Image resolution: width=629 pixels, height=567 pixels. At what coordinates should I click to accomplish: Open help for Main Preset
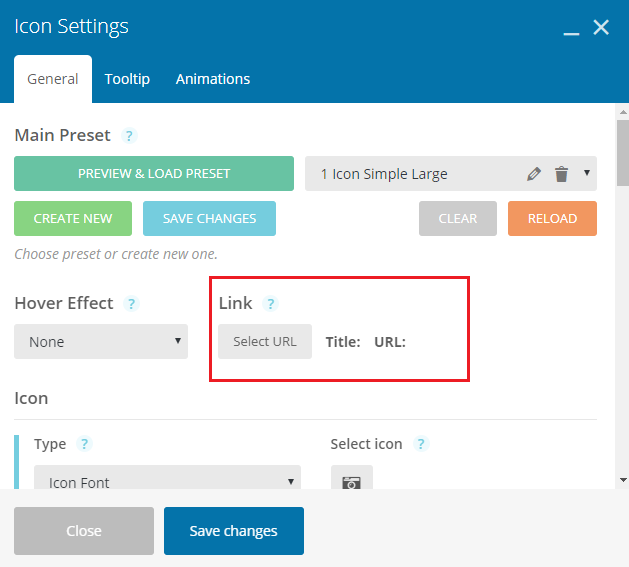[129, 136]
